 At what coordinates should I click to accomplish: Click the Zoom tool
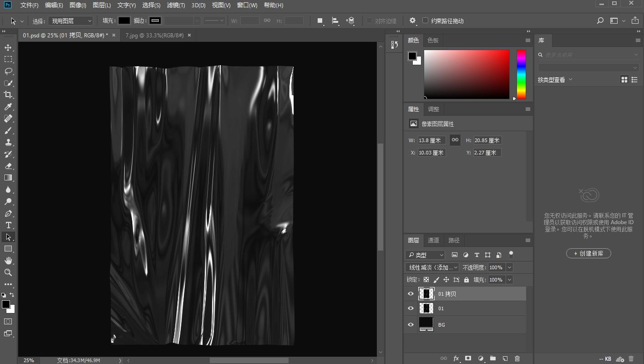coord(8,272)
